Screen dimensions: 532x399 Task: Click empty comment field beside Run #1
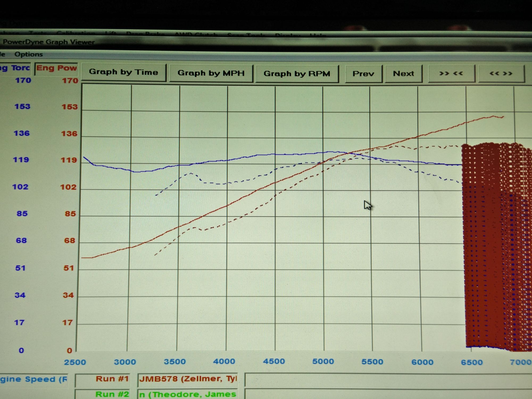point(386,379)
